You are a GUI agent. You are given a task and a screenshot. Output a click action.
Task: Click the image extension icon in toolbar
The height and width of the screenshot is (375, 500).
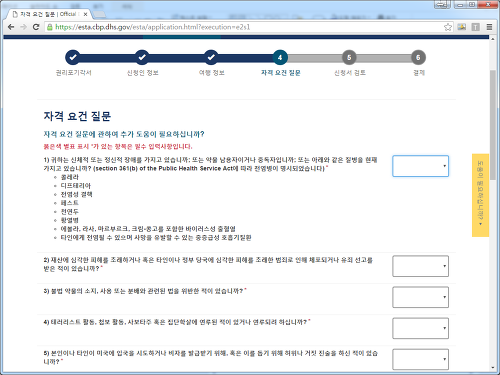point(462,27)
